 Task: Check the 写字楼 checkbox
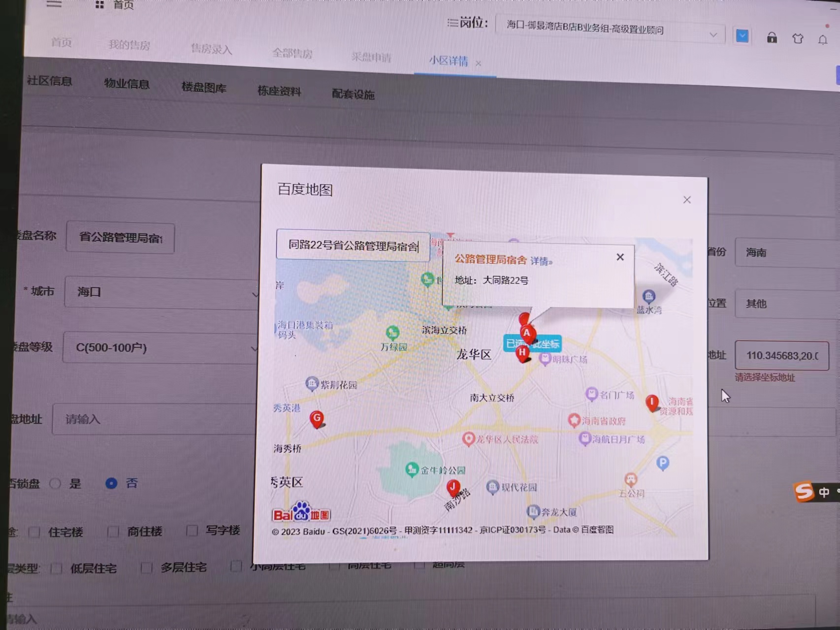(x=192, y=530)
